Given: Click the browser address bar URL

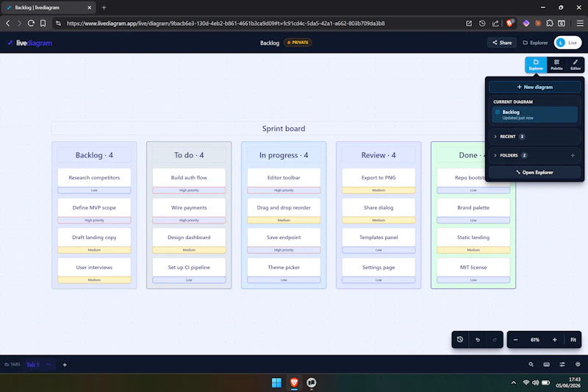Looking at the screenshot, I should pos(226,24).
